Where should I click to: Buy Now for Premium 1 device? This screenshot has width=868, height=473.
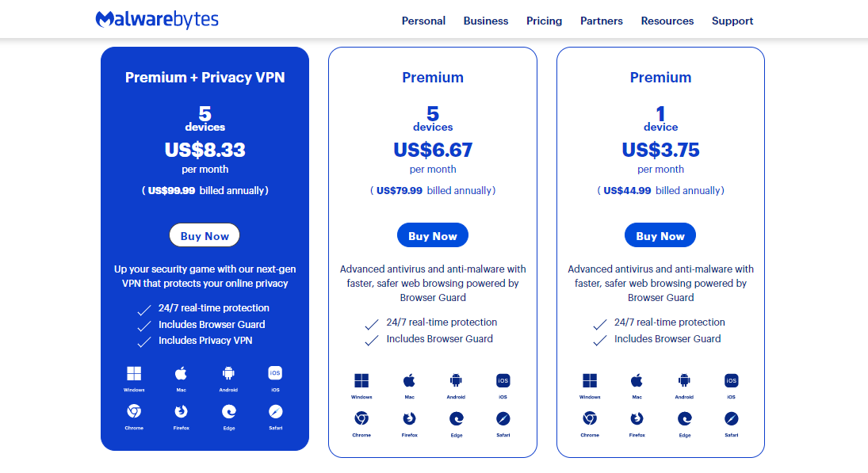tap(660, 235)
